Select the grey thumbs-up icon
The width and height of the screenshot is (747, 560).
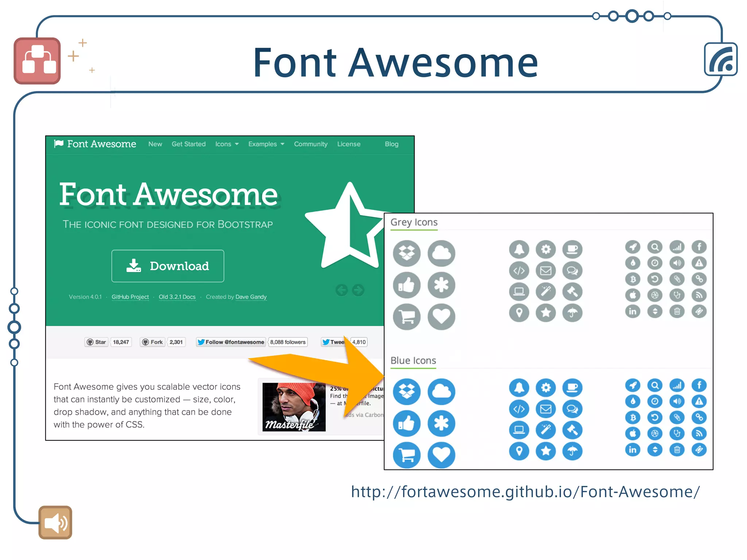click(407, 285)
